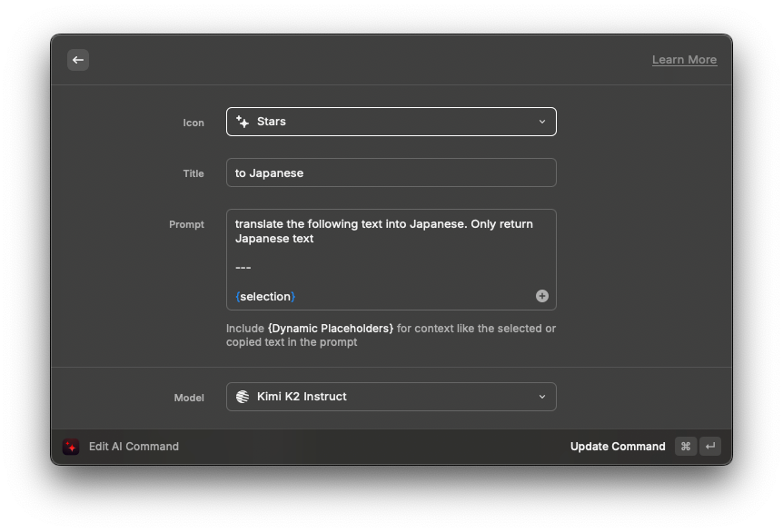The image size is (783, 532).
Task: Click the Model field label
Action: tap(189, 398)
